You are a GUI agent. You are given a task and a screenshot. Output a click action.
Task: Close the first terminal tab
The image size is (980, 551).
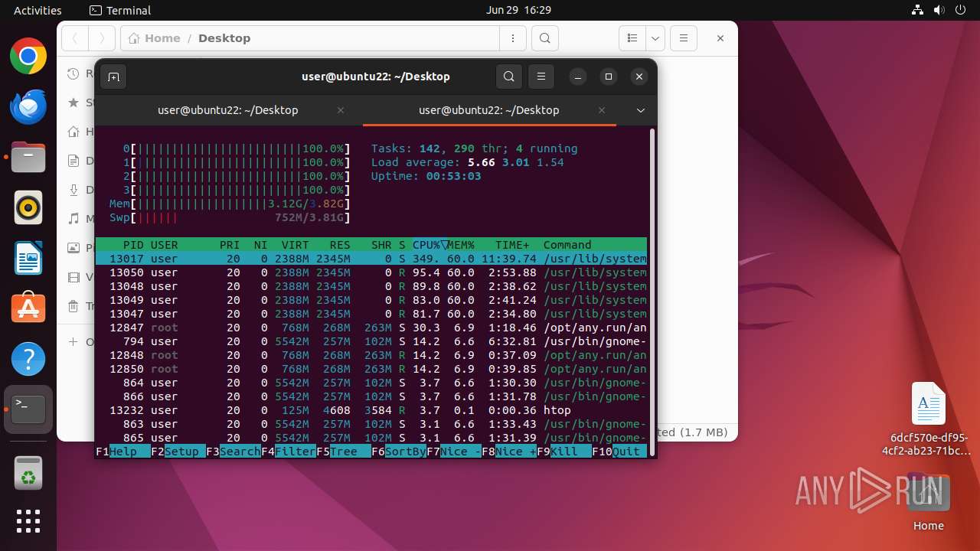[341, 110]
